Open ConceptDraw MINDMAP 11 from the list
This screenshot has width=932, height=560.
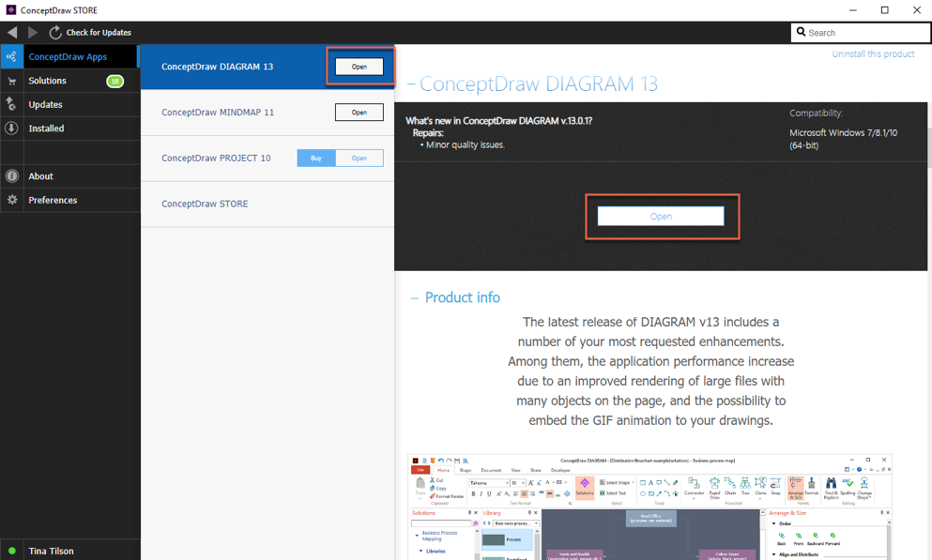[x=359, y=113]
